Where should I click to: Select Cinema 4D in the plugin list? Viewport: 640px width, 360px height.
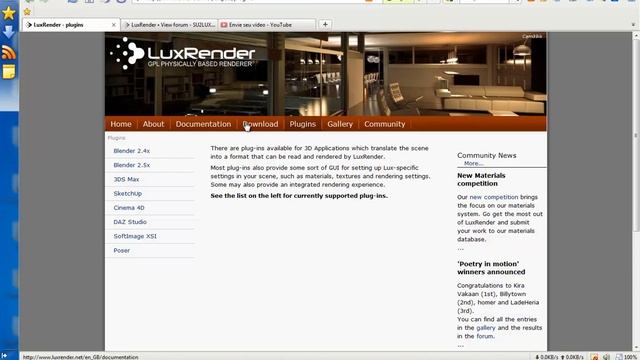(129, 208)
